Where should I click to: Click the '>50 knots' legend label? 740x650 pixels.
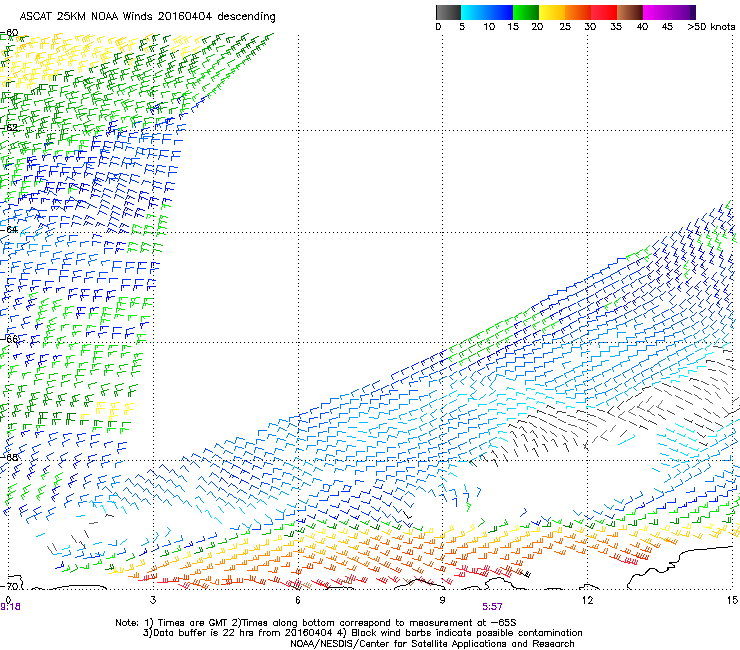[x=711, y=27]
